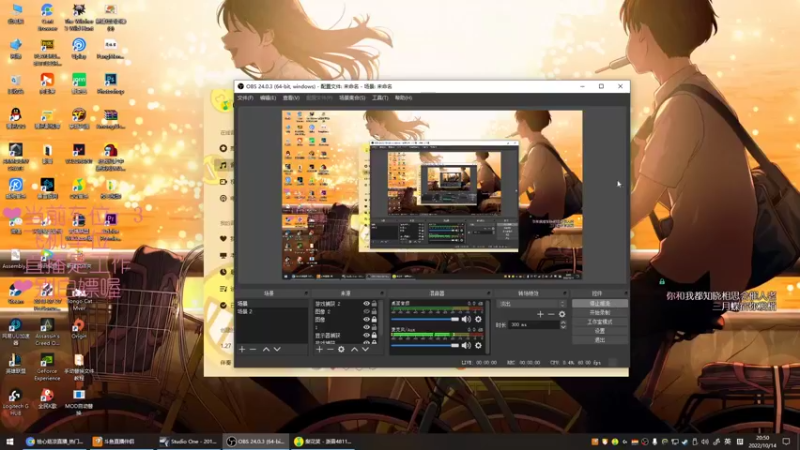Image resolution: width=800 pixels, height=450 pixels.
Task: Mute the 麦克风/Aux speaker icon
Action: pos(466,345)
